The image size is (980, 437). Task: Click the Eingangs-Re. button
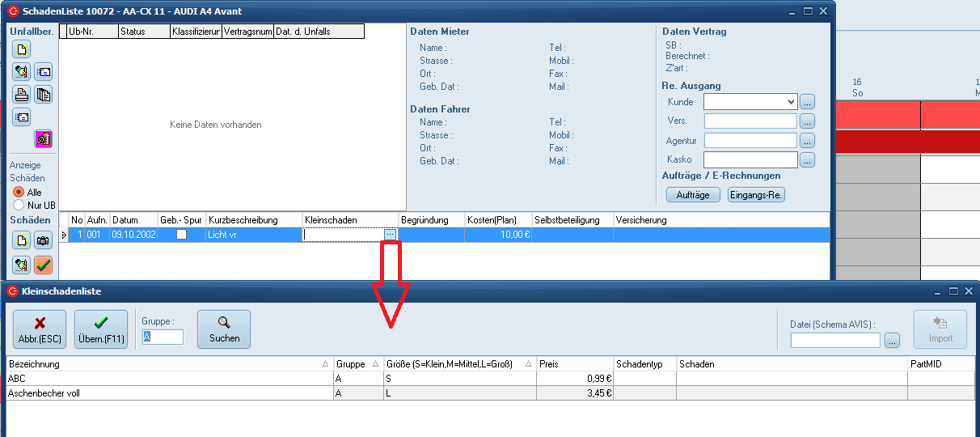click(756, 195)
